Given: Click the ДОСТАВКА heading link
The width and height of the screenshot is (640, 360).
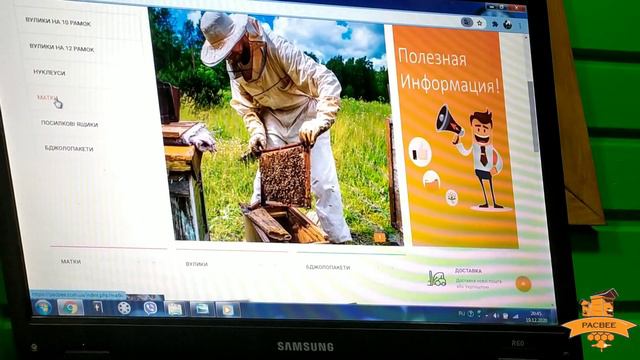Looking at the screenshot, I should click(468, 271).
